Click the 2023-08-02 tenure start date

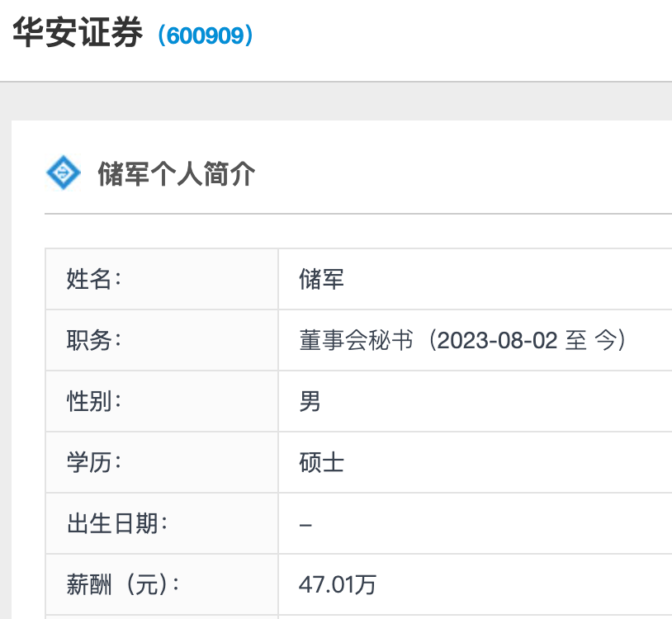click(497, 341)
